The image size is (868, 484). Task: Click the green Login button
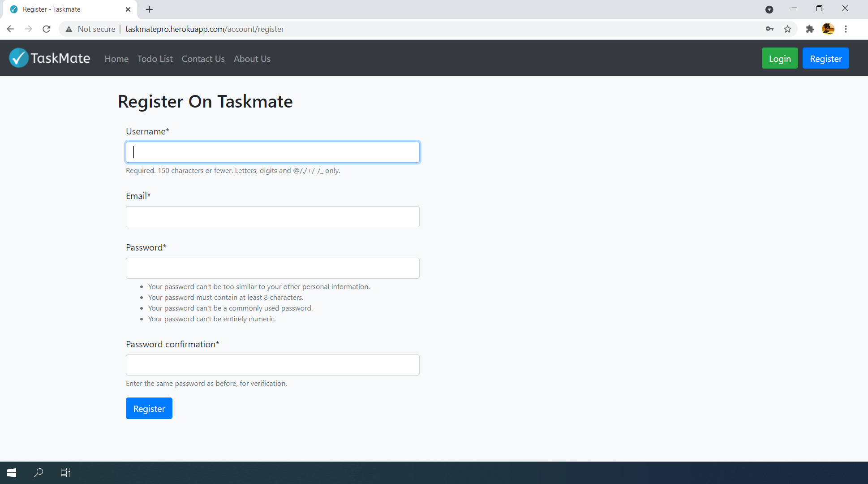(x=779, y=58)
